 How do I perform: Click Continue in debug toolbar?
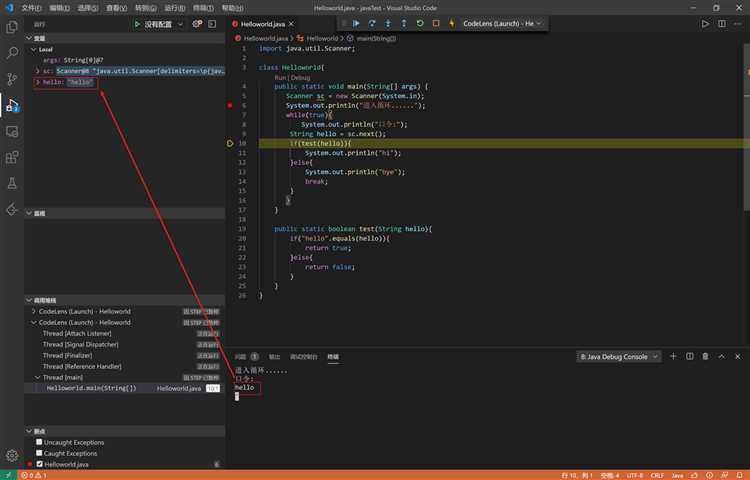coord(356,23)
